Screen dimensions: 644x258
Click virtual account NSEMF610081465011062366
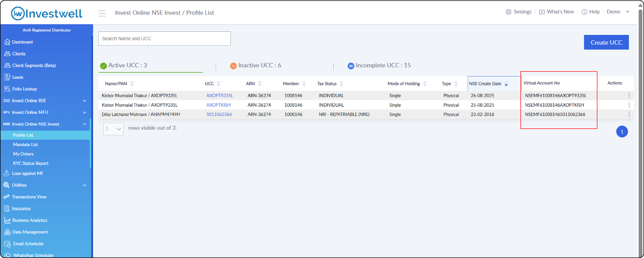point(555,114)
